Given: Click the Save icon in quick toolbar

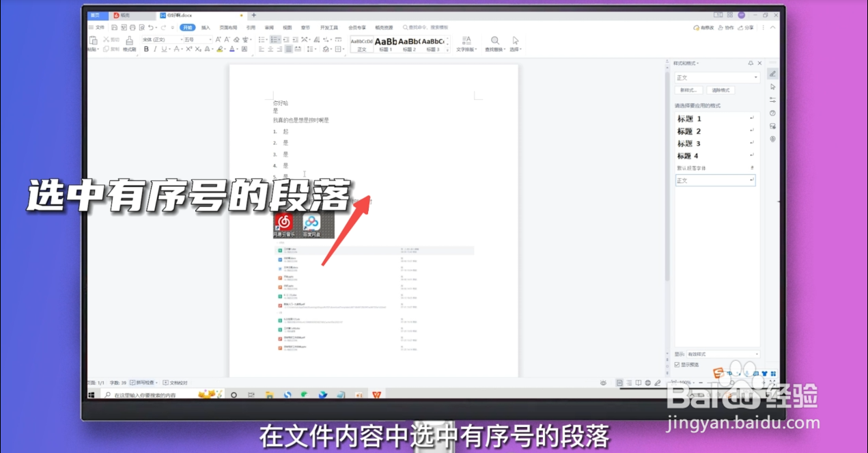Looking at the screenshot, I should (114, 27).
